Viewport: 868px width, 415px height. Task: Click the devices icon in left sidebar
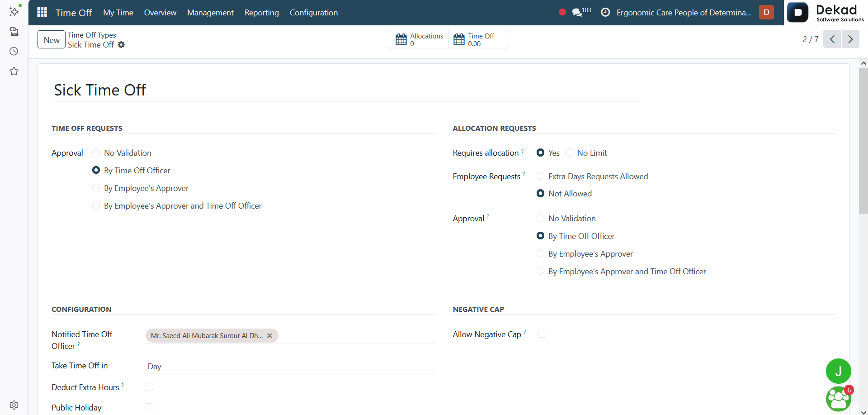(14, 31)
